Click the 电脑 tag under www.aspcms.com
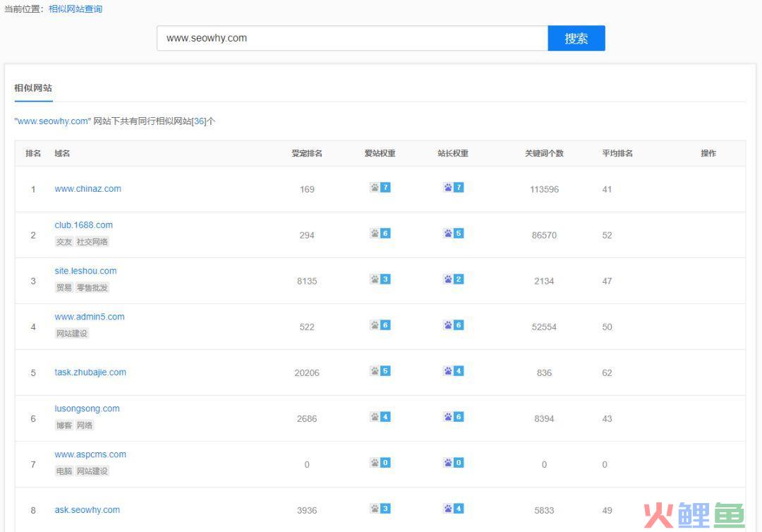 pos(64,471)
